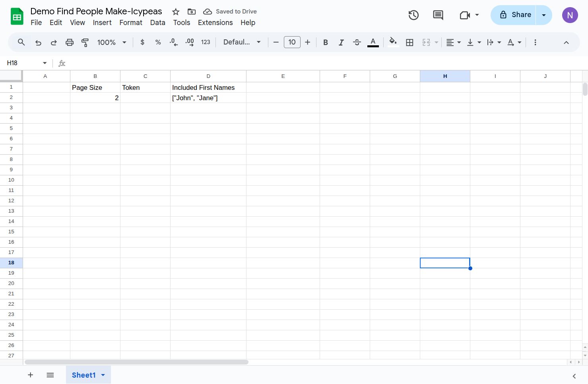The image size is (588, 384).
Task: Open text rotation dropdown
Action: click(x=514, y=42)
